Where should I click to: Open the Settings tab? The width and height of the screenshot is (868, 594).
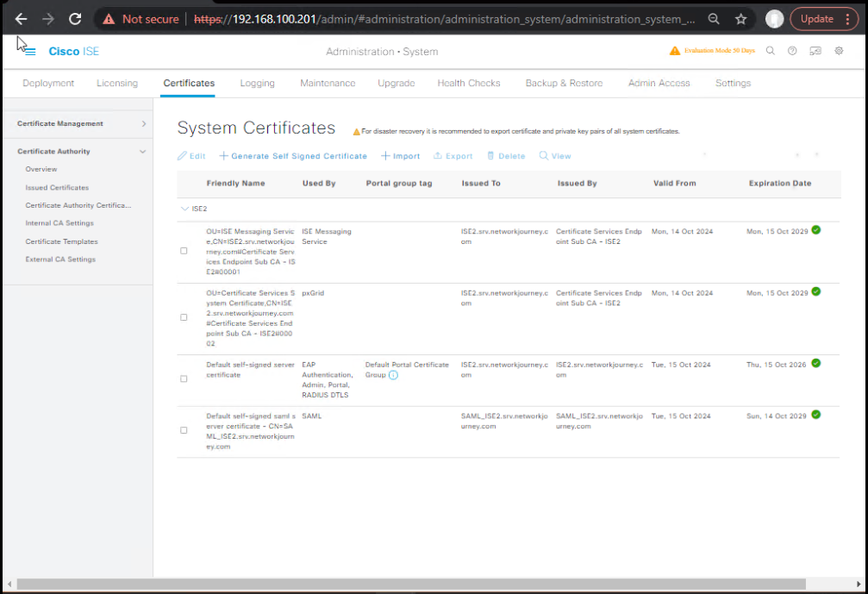(733, 83)
